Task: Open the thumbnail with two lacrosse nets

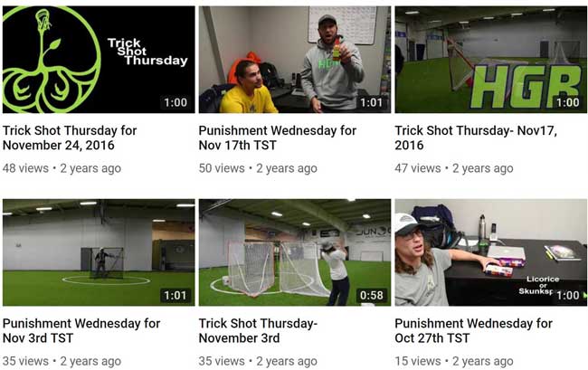Action: click(x=295, y=252)
